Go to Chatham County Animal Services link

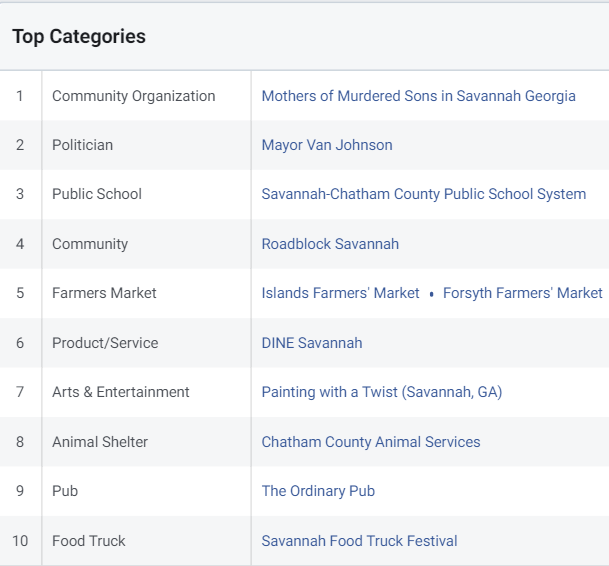click(x=371, y=442)
